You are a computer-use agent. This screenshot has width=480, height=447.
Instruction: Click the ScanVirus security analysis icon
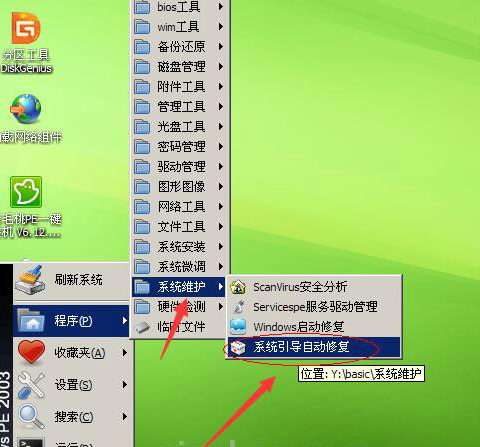(x=238, y=287)
